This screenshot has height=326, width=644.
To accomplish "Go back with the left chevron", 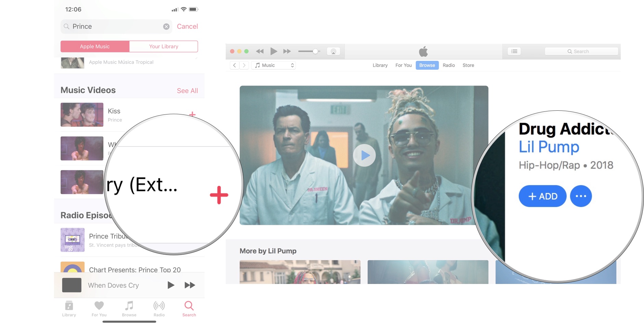I will [x=234, y=65].
